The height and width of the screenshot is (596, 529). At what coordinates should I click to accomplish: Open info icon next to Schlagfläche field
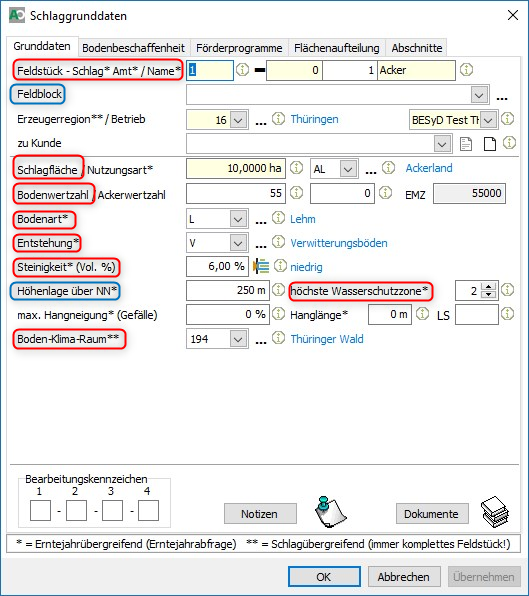(x=296, y=168)
